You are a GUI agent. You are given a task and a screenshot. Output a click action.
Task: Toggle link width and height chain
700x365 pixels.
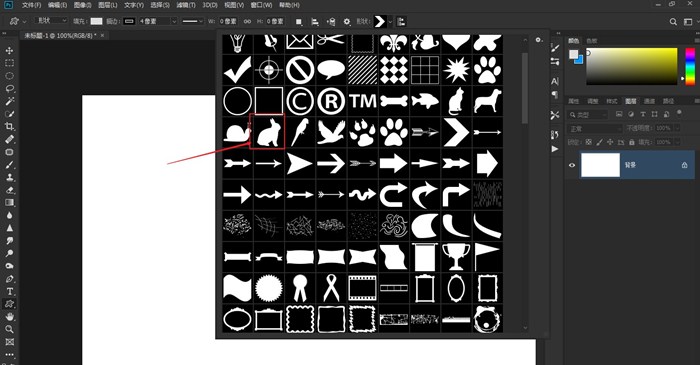click(x=247, y=21)
